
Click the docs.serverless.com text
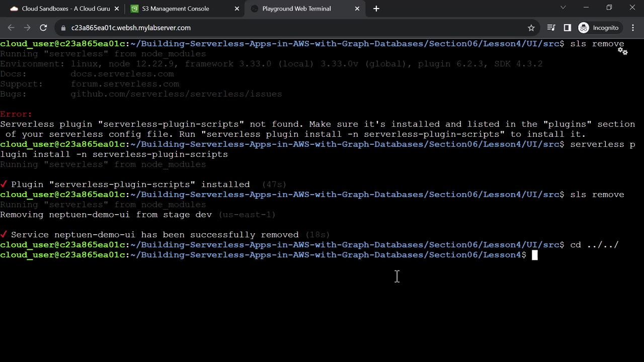[122, 74]
